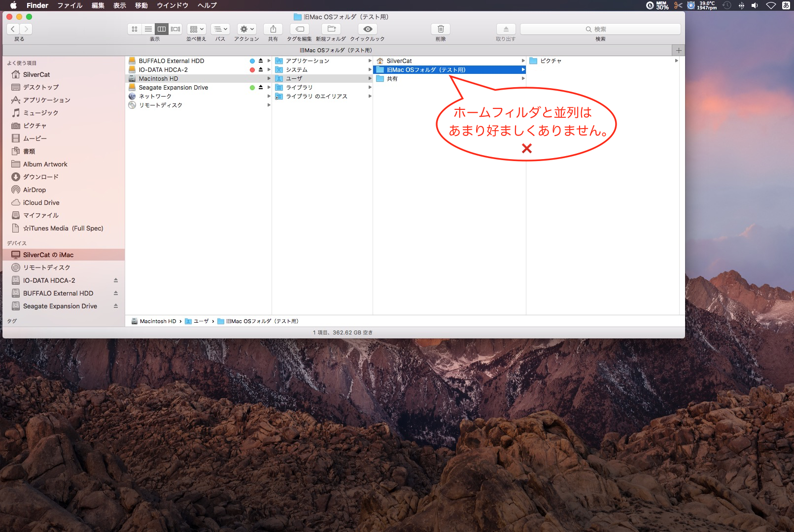Click the trash (削除) toolbar icon
Image resolution: width=794 pixels, height=532 pixels.
click(441, 29)
